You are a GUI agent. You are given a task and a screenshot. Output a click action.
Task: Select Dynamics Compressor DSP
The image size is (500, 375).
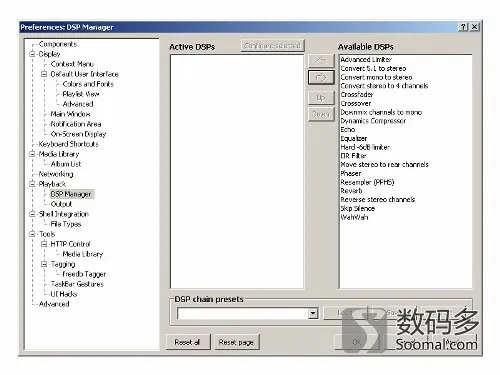(x=373, y=121)
